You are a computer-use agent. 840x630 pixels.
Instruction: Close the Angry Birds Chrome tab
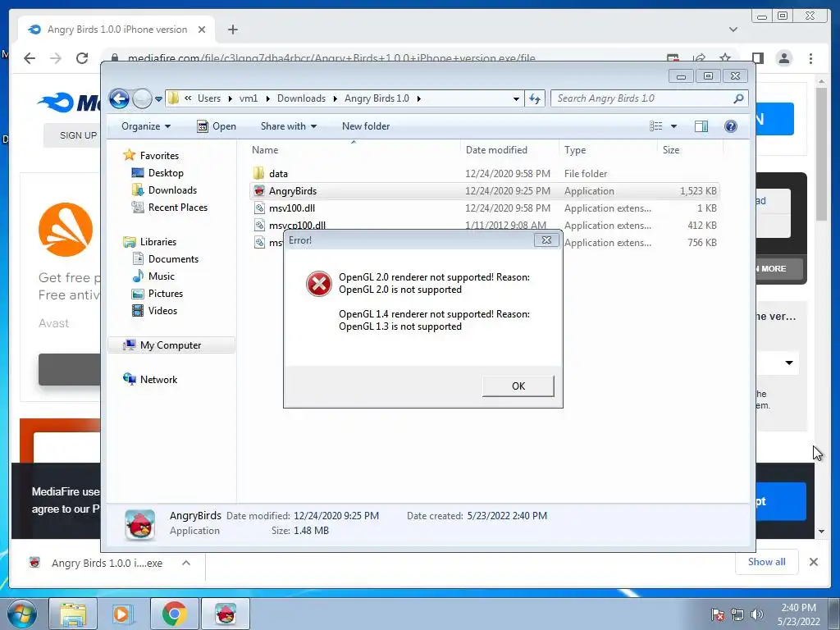point(202,30)
